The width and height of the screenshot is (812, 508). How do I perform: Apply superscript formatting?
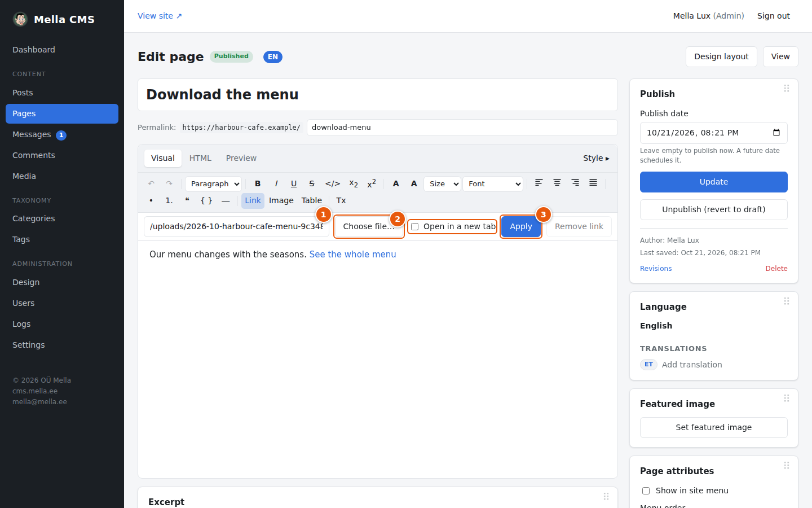click(x=372, y=183)
